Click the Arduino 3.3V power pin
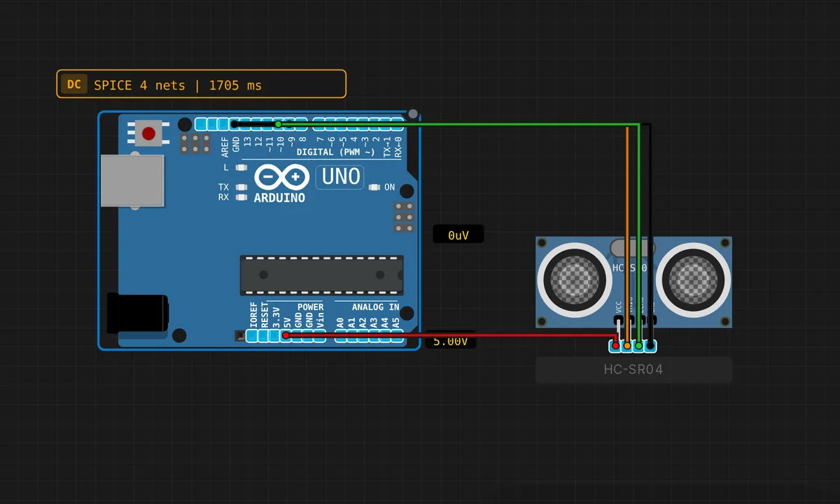Image resolution: width=840 pixels, height=504 pixels. point(274,336)
